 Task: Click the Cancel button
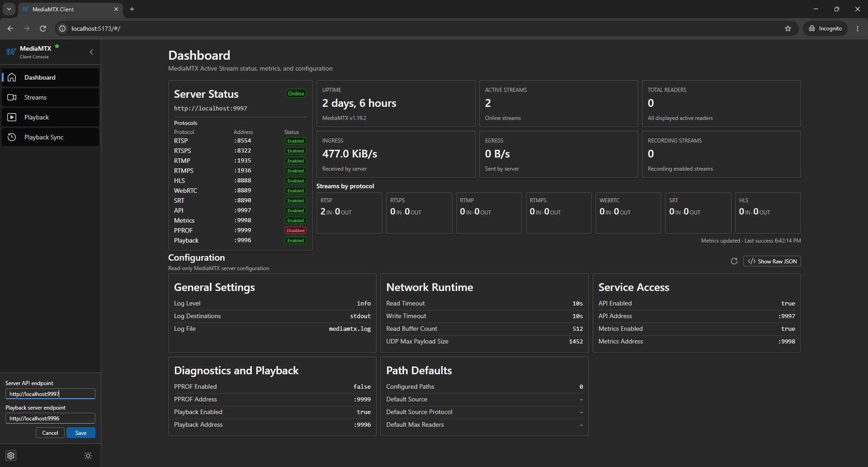click(50, 433)
